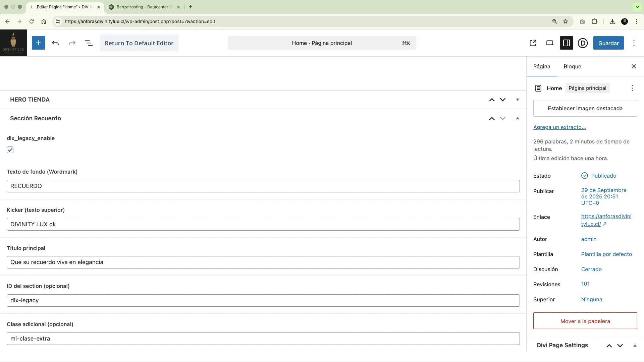This screenshot has height=362, width=644.
Task: Expand the Divi Page Settings panel
Action: coord(635,346)
